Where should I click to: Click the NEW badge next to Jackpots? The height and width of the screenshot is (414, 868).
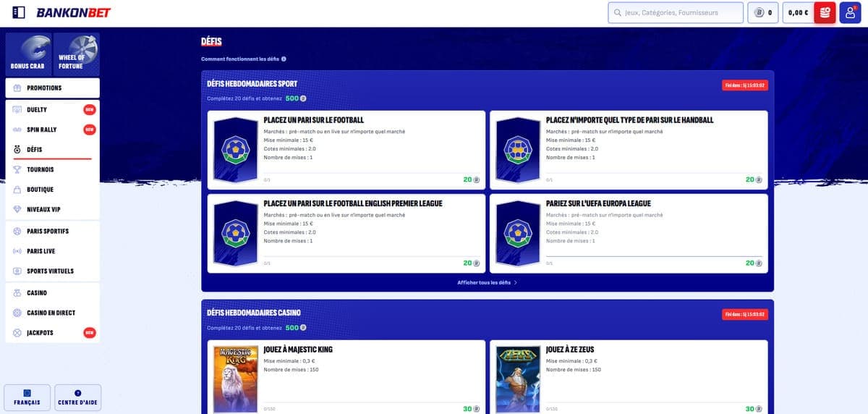point(90,333)
